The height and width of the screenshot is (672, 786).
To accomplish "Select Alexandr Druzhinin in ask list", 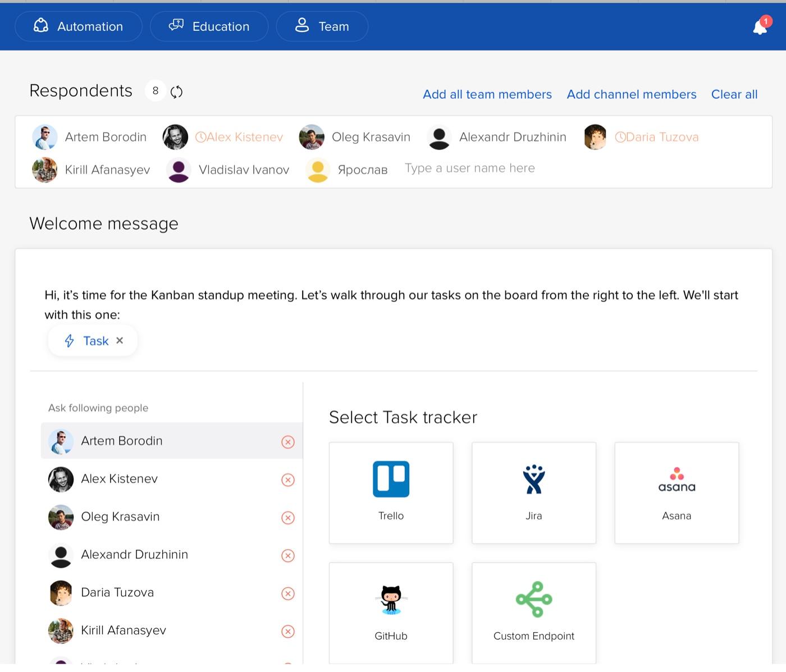I will pos(172,555).
